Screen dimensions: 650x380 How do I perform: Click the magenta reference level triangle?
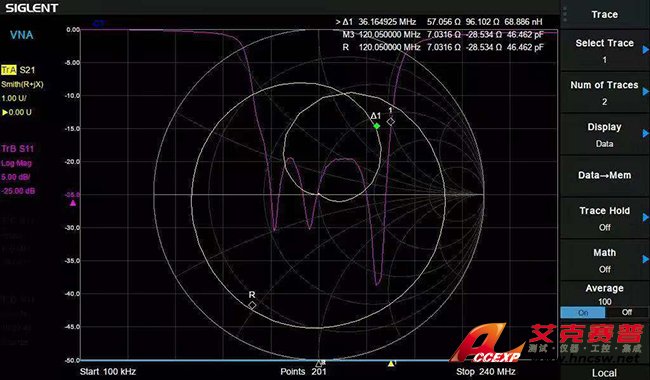click(x=73, y=203)
